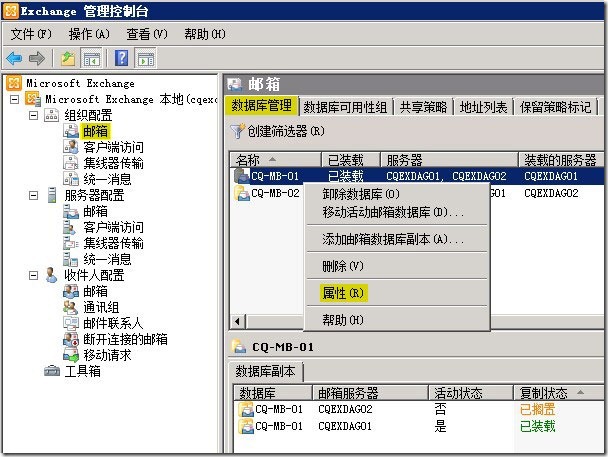Click the CQ-MB-01 selected database row icon
Image resolution: width=608 pixels, height=457 pixels.
click(x=242, y=176)
